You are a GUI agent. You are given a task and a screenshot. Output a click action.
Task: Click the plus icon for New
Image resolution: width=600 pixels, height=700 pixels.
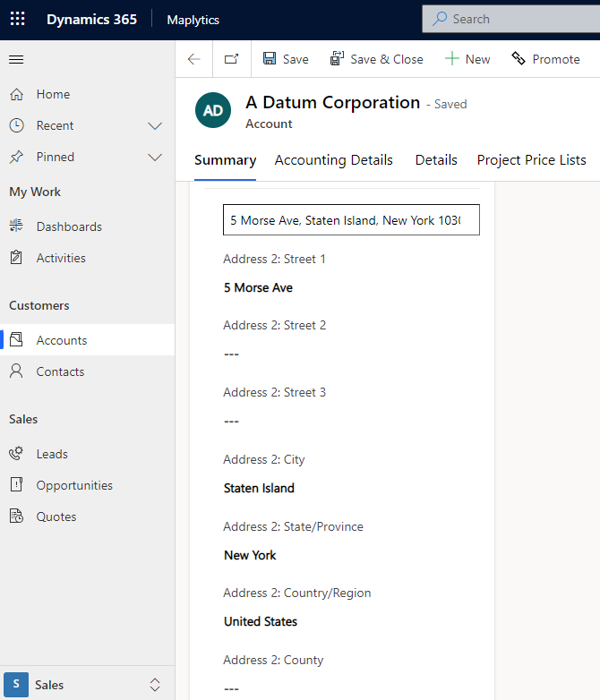451,58
